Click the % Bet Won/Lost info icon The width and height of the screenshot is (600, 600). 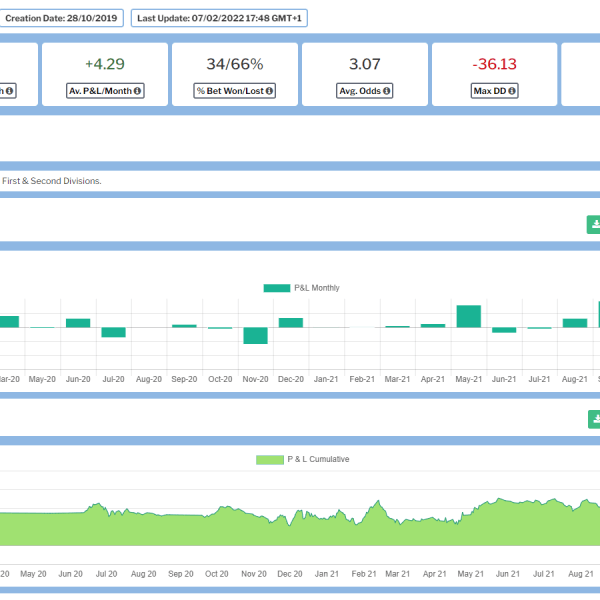click(x=269, y=91)
